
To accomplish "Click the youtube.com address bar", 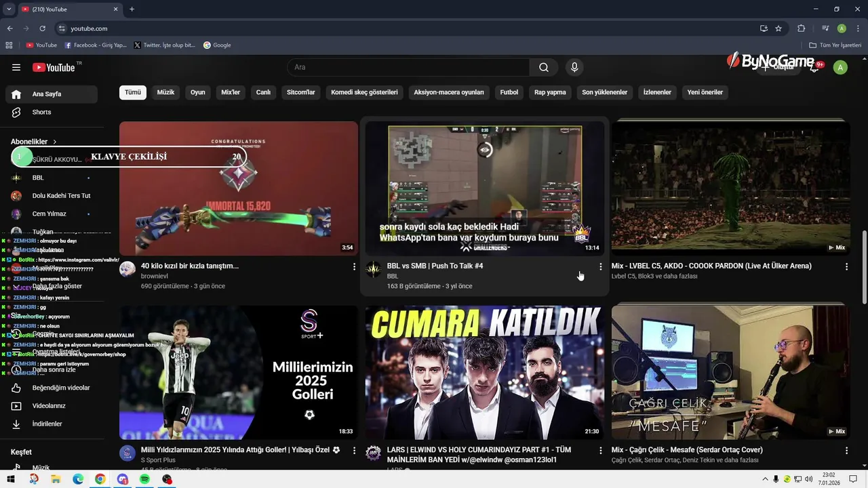I will (407, 28).
